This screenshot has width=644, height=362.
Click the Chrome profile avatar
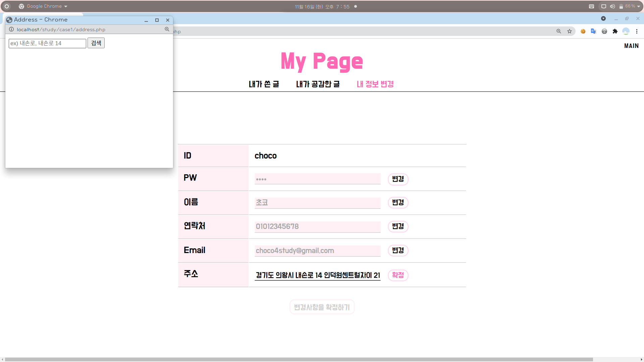pos(626,31)
